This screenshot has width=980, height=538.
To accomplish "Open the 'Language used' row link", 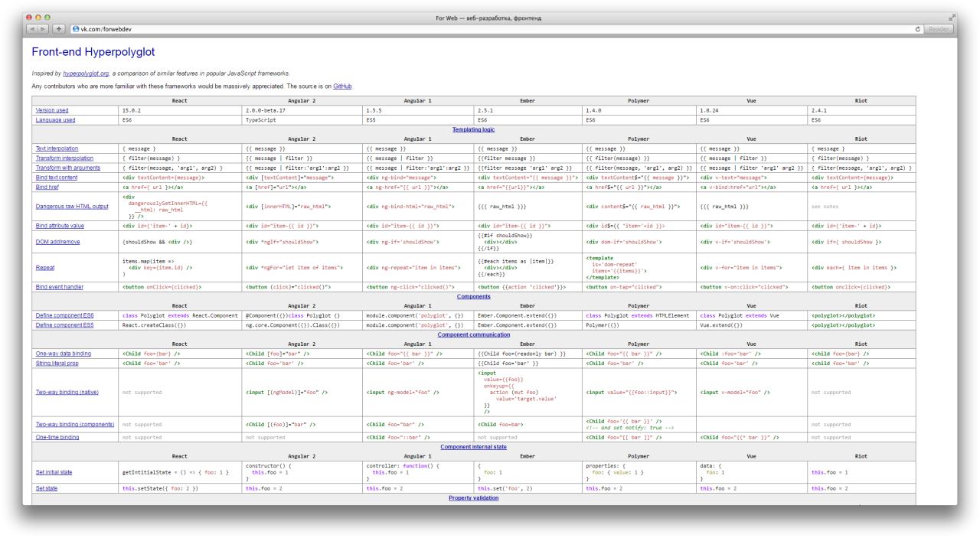I will pos(54,119).
